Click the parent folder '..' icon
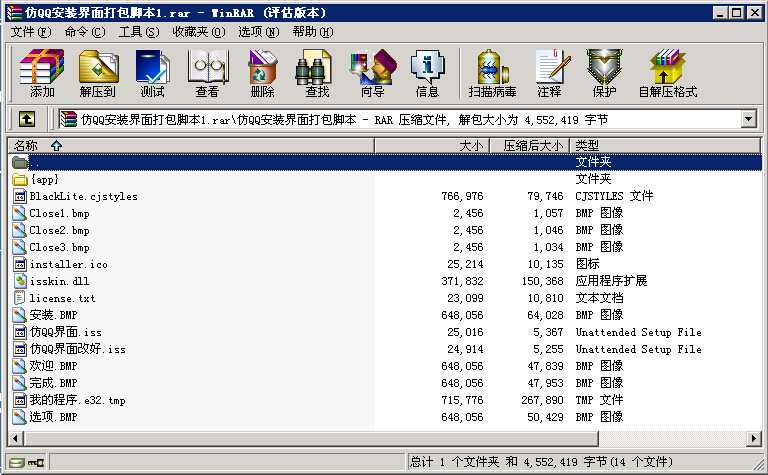This screenshot has width=768, height=475. pos(20,162)
